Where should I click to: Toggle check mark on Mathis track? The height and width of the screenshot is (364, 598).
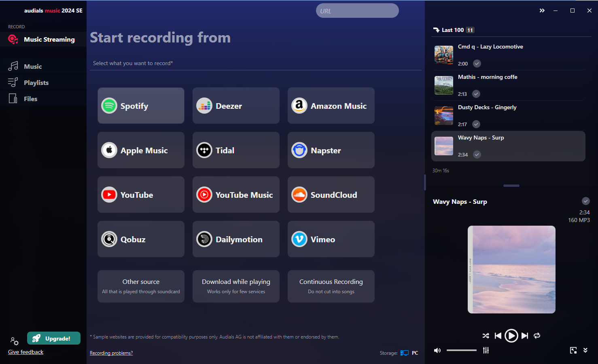(x=476, y=94)
